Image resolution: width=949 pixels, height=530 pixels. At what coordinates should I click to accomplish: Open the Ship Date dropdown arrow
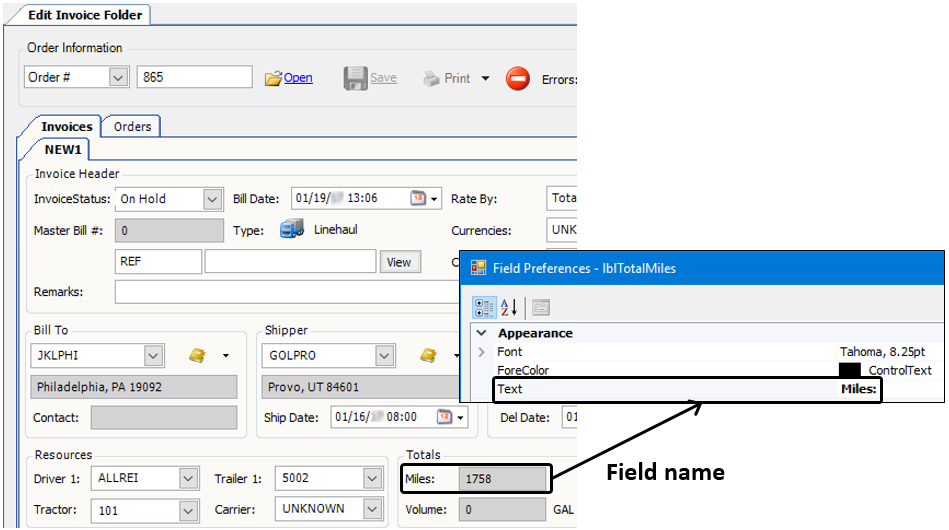(460, 417)
